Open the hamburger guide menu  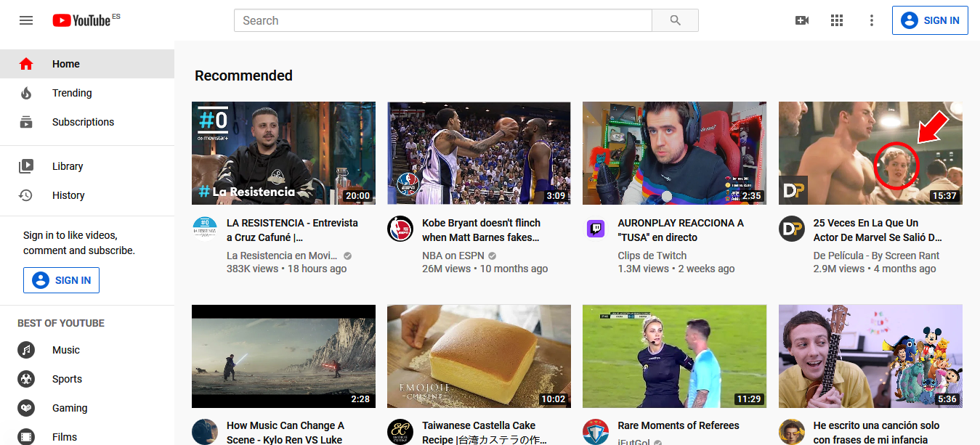click(x=26, y=20)
